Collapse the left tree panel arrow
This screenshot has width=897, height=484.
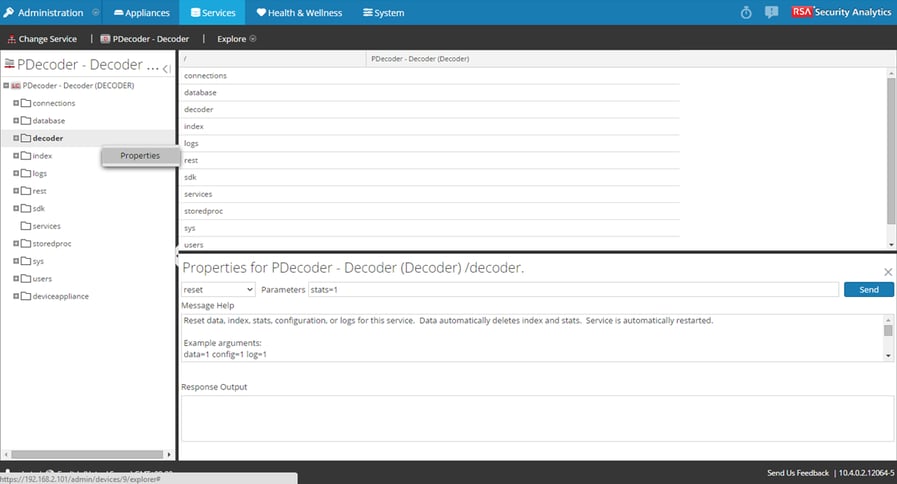pyautogui.click(x=166, y=69)
